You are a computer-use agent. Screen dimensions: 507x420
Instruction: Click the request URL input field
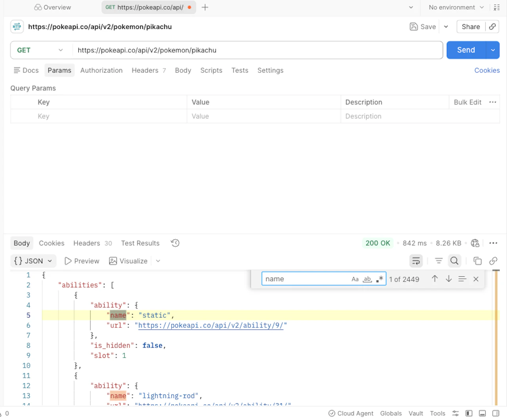tap(257, 50)
